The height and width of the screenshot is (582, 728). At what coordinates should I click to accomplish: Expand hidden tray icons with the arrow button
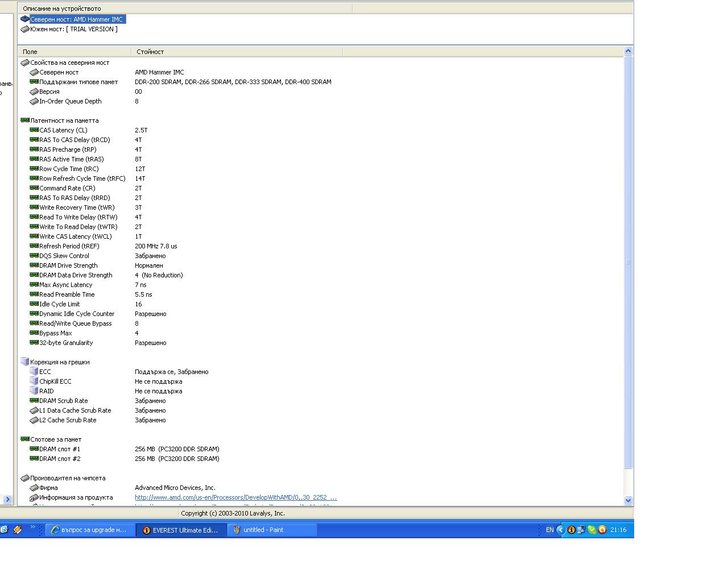560,530
